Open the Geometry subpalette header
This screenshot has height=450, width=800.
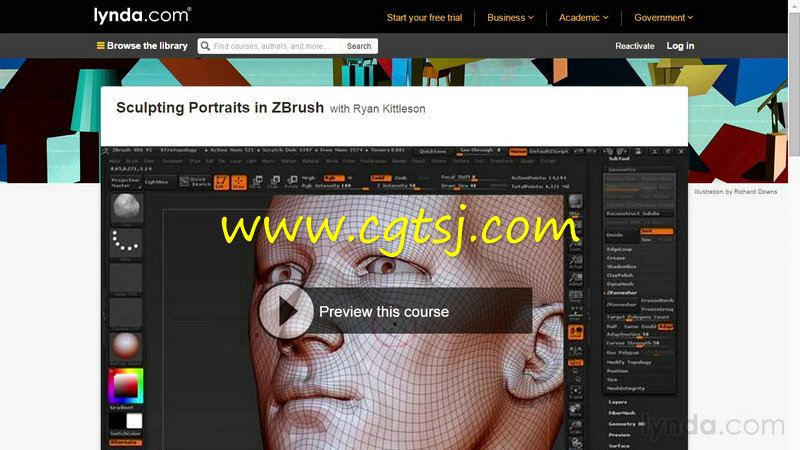pyautogui.click(x=622, y=169)
